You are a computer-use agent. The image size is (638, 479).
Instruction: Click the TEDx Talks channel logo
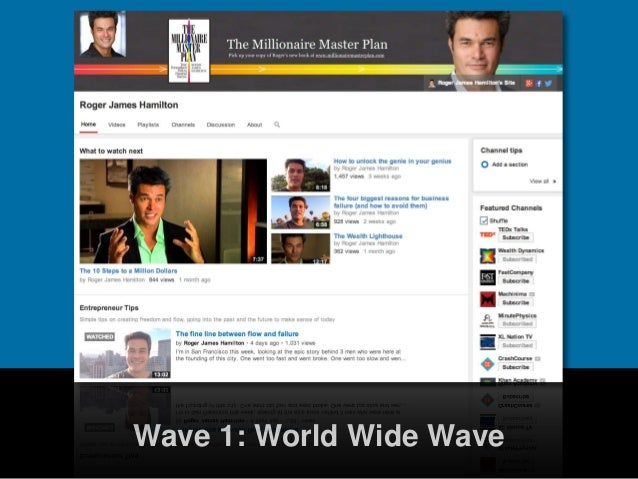487,234
